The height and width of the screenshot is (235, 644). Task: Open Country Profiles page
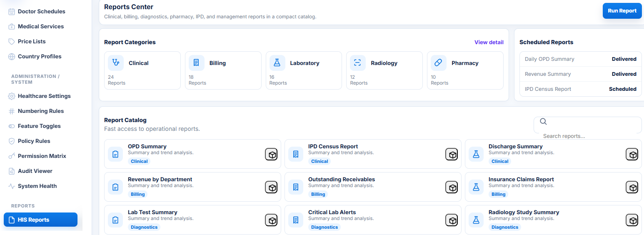41,56
